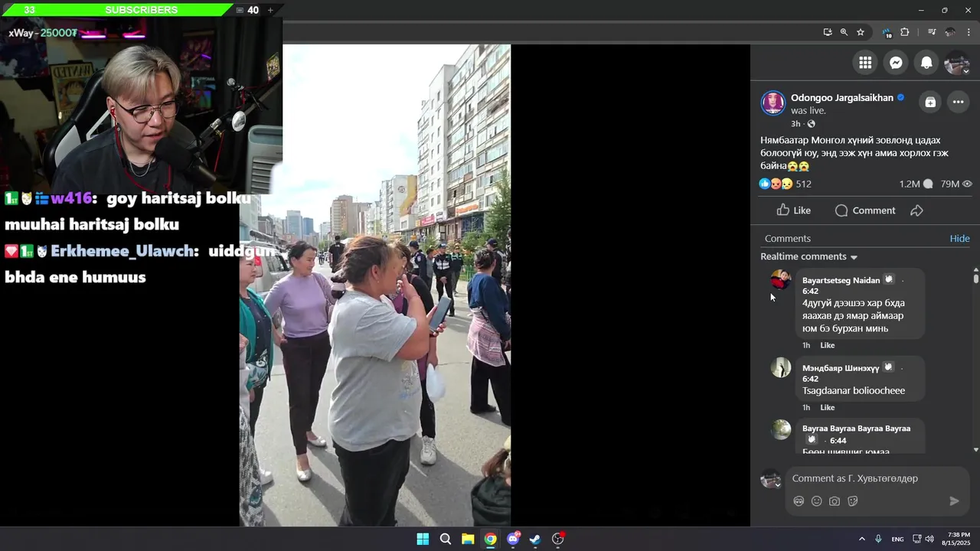Open Odongoo Jargalsaikhan's profile picture
This screenshot has height=551, width=980.
[773, 103]
